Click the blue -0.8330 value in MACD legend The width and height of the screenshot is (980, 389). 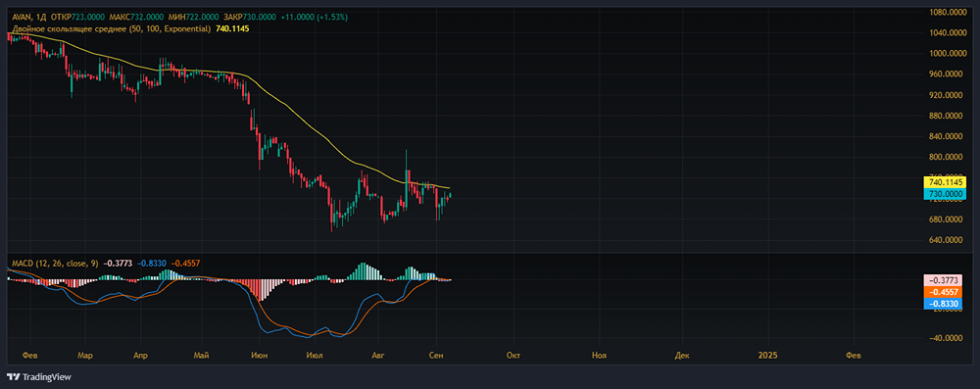(151, 264)
